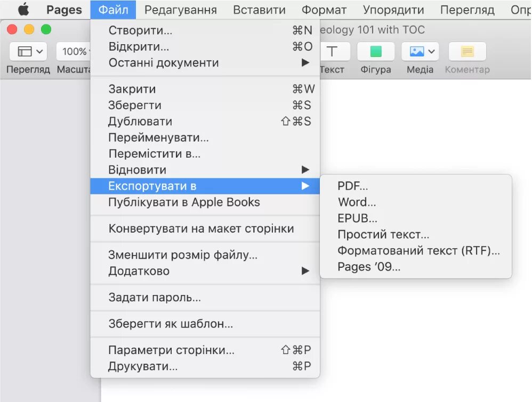Export to Word… from submenu
Screen dimensions: 532x402
coord(416,202)
